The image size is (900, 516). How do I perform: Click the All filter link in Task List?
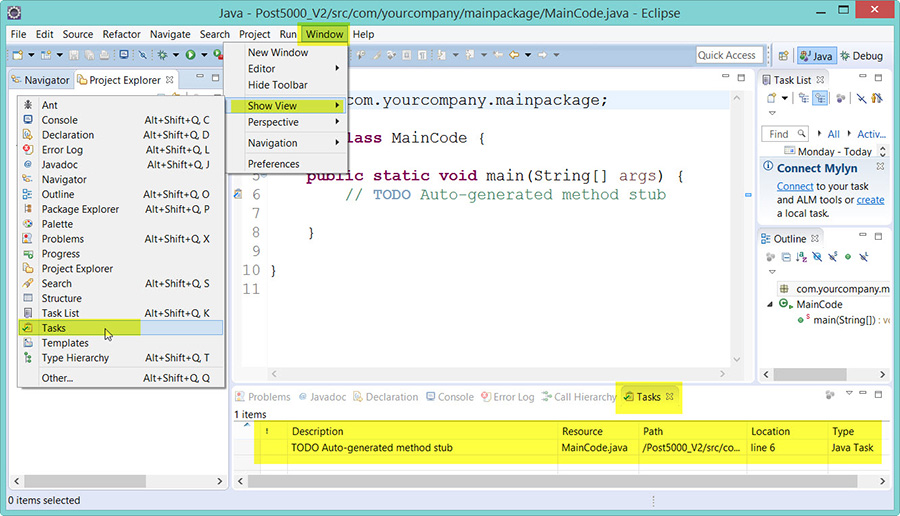click(x=833, y=134)
